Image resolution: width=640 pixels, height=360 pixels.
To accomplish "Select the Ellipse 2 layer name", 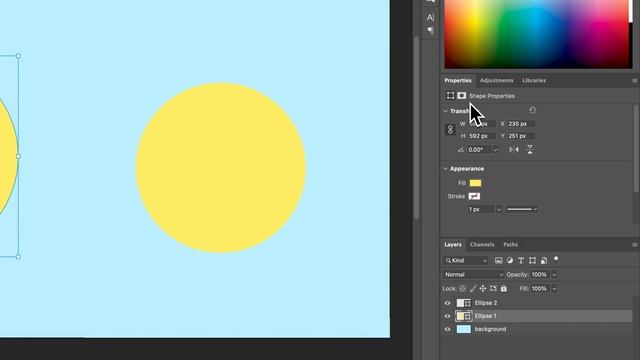I will tap(486, 303).
